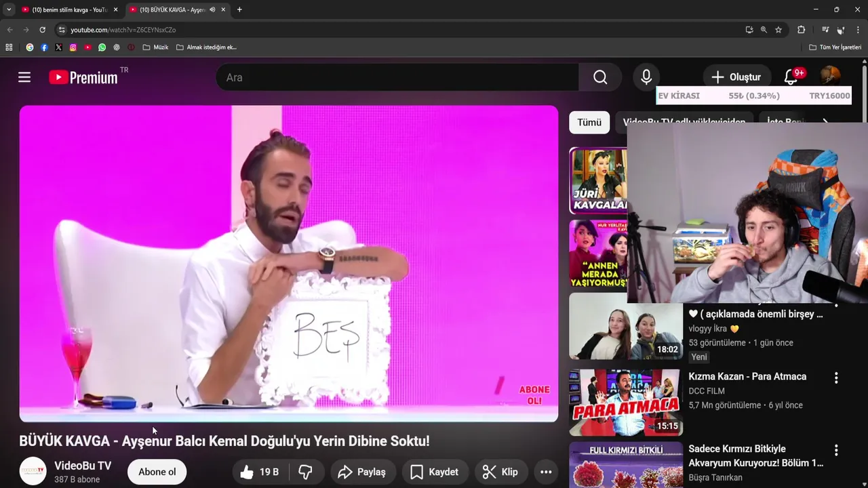Click the browser address bar URL
Screen dimensions: 868x488
(123, 30)
